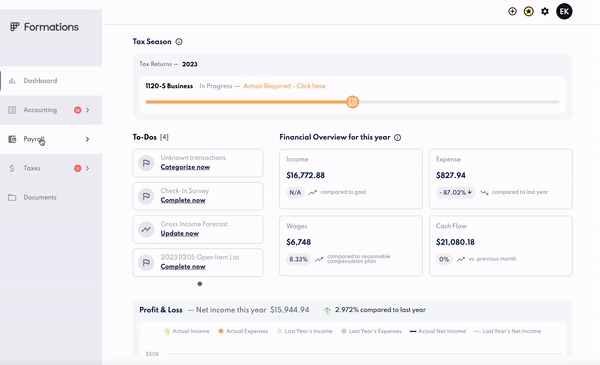Click the Formations logo
The height and width of the screenshot is (365, 600).
tap(44, 27)
